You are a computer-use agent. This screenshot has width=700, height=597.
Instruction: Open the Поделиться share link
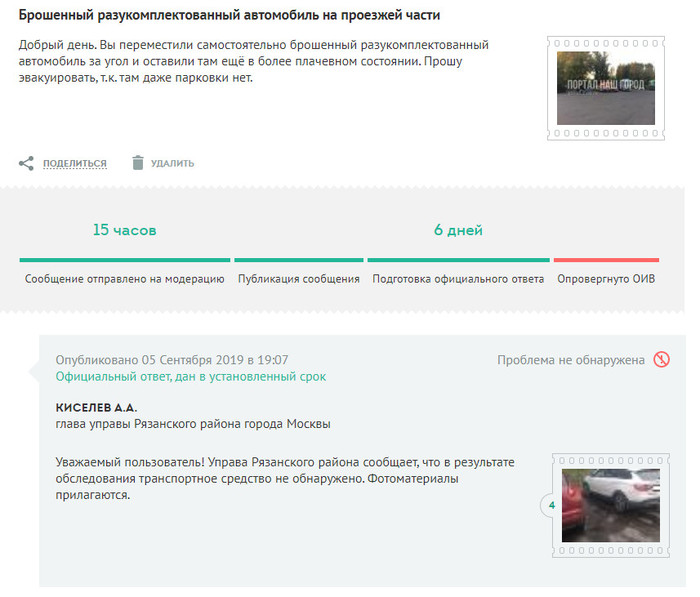click(x=74, y=163)
